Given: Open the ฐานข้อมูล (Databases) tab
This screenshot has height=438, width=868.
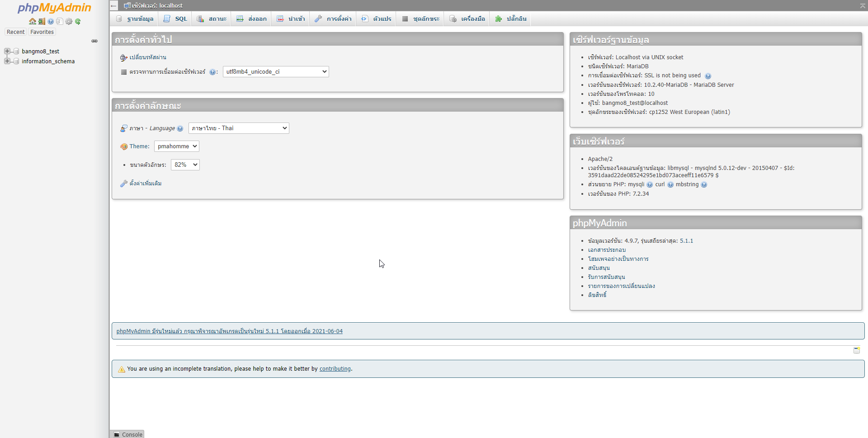Looking at the screenshot, I should click(134, 19).
